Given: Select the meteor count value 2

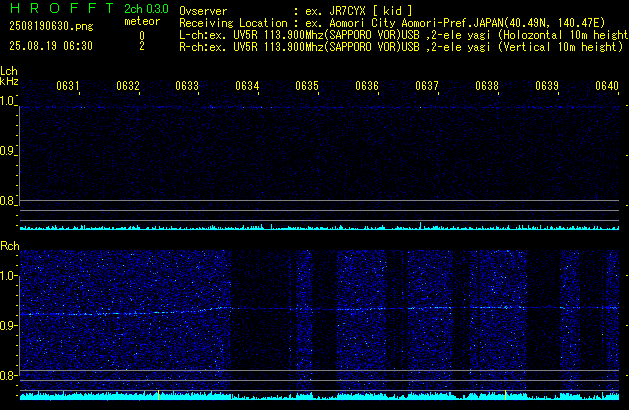Looking at the screenshot, I should pos(142,46).
